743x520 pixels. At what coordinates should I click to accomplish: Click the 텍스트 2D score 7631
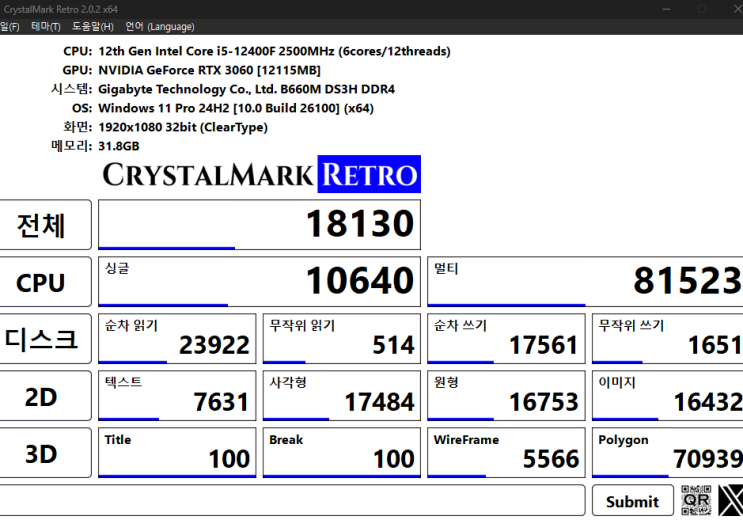click(x=177, y=396)
